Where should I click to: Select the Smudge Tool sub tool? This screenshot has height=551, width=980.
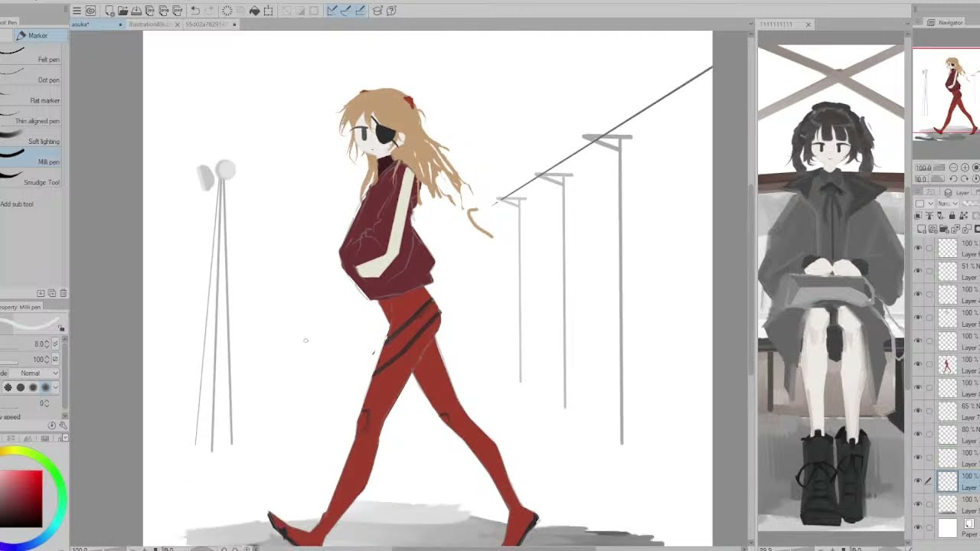click(x=31, y=178)
